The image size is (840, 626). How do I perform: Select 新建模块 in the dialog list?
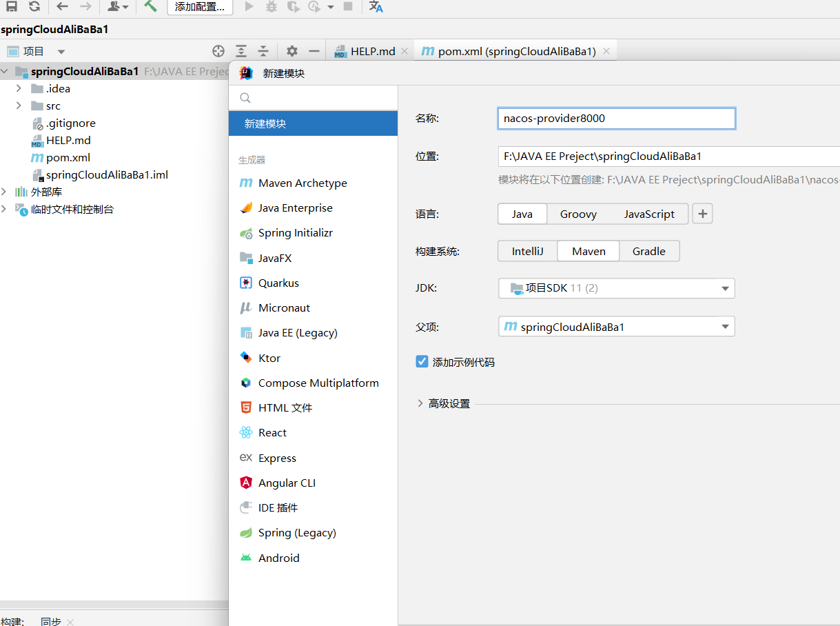(314, 123)
